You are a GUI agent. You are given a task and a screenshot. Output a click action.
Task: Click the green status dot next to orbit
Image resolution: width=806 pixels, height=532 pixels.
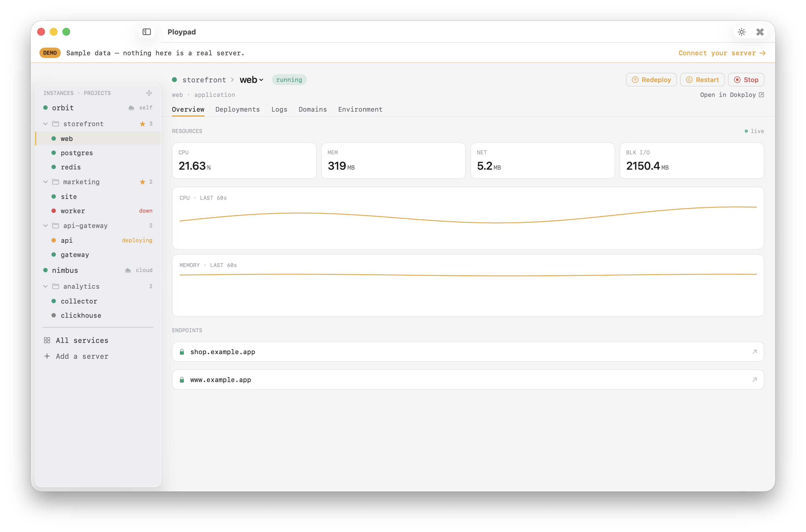pos(45,108)
